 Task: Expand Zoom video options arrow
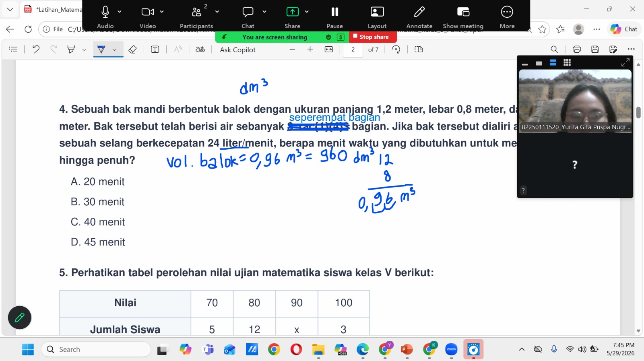tap(162, 12)
